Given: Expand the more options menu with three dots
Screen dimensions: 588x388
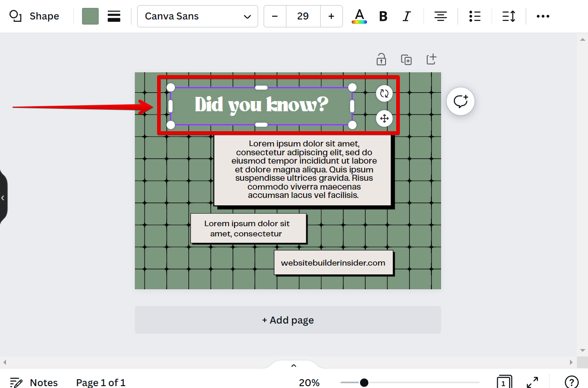Looking at the screenshot, I should tap(543, 16).
